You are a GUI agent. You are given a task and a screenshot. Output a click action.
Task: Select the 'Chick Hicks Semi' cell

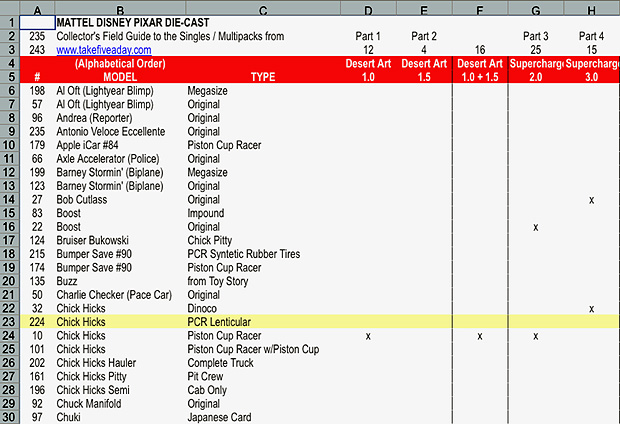click(x=93, y=390)
